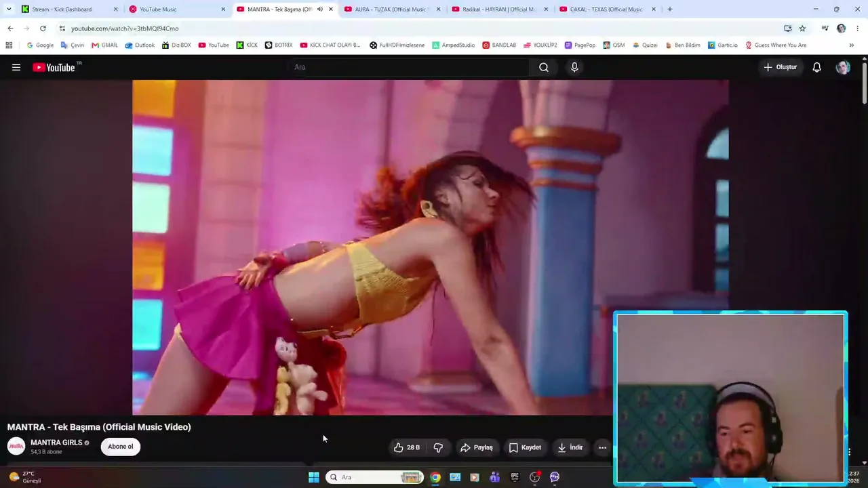Open Chrome profile avatar in toolbar
This screenshot has width=868, height=488.
point(842,28)
